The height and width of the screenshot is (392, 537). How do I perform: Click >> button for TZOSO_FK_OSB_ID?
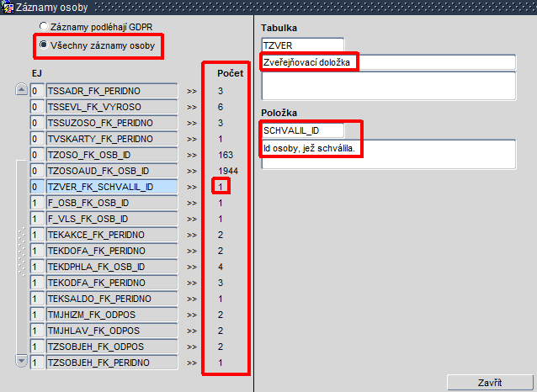pyautogui.click(x=192, y=155)
